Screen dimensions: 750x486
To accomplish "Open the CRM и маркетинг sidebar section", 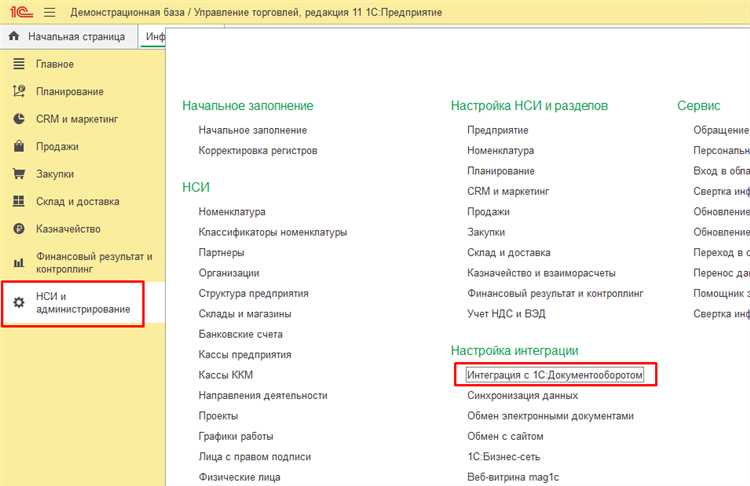I will [77, 119].
